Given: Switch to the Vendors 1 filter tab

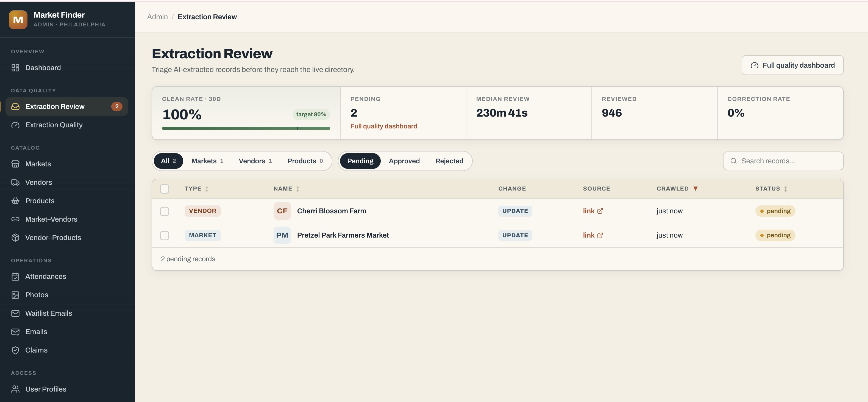Looking at the screenshot, I should 255,161.
